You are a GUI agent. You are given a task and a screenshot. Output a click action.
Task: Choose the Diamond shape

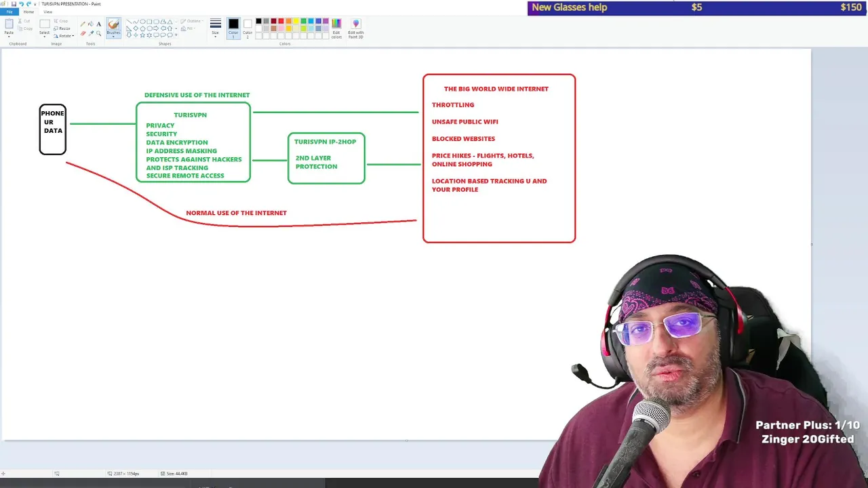136,28
